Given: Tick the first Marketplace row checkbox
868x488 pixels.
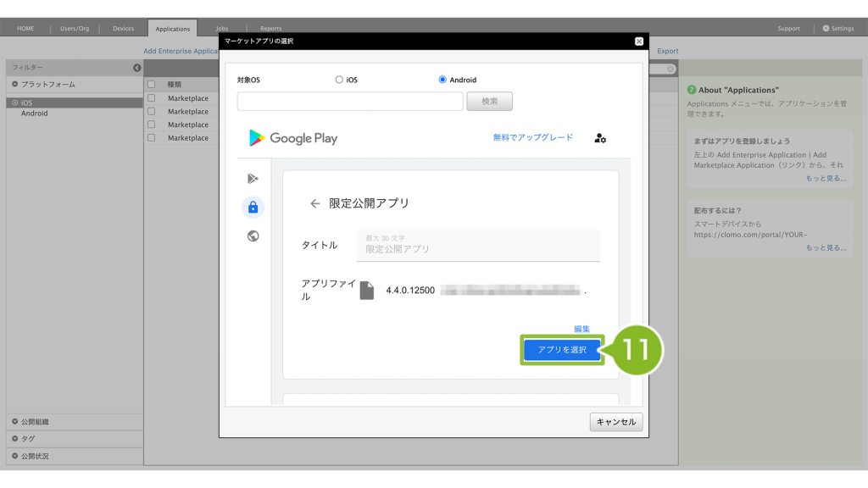Looking at the screenshot, I should [152, 98].
